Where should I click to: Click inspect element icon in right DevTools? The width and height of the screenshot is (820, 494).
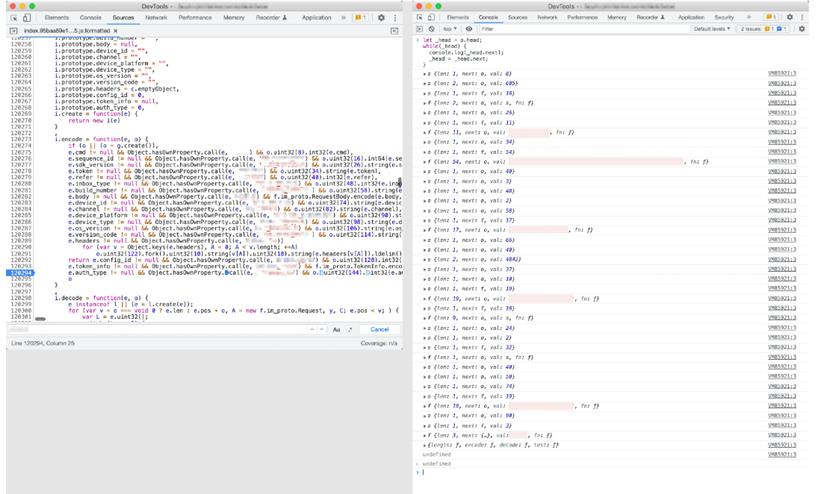click(x=419, y=17)
